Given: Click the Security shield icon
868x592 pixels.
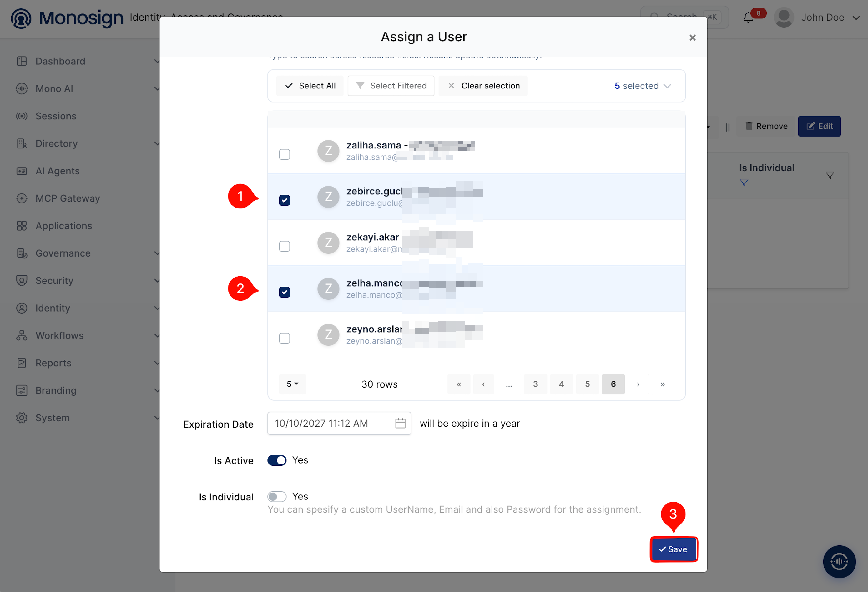Looking at the screenshot, I should click(22, 281).
